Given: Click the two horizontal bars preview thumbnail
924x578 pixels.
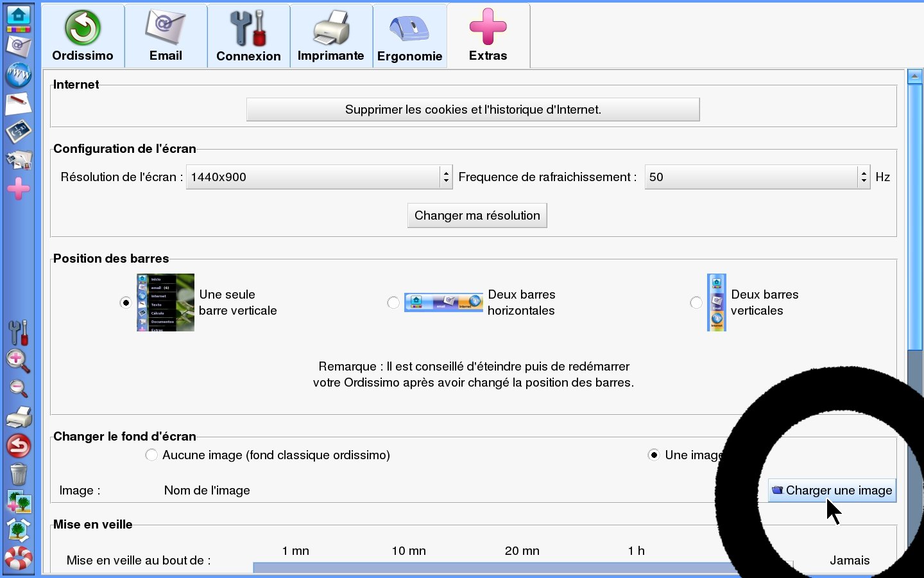Looking at the screenshot, I should pos(443,302).
